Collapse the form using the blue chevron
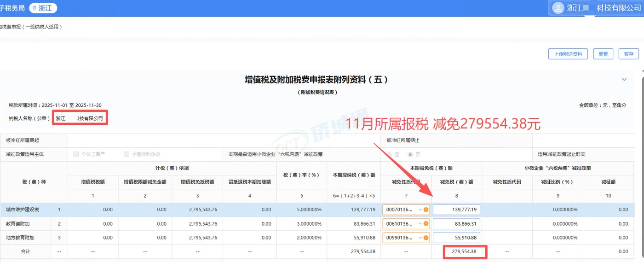 624,79
